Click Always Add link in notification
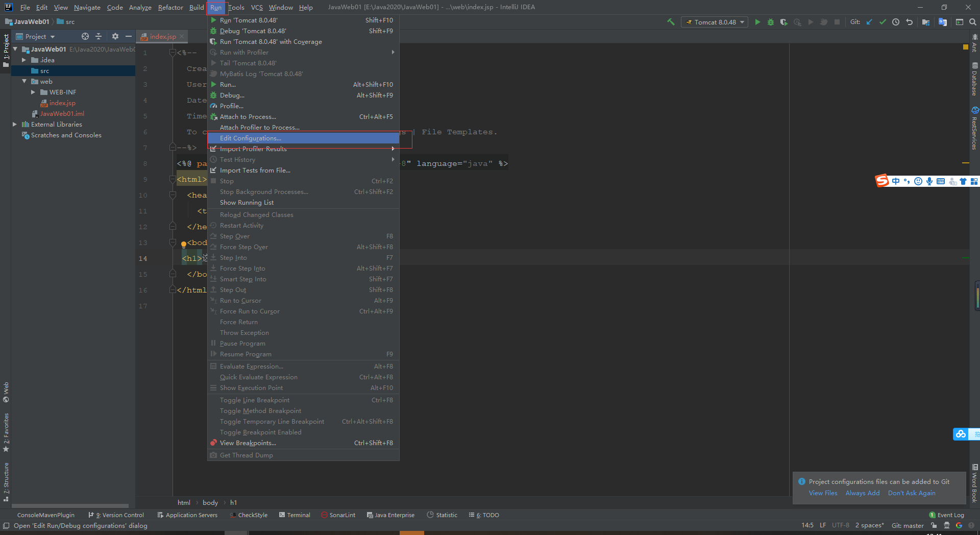 point(863,493)
